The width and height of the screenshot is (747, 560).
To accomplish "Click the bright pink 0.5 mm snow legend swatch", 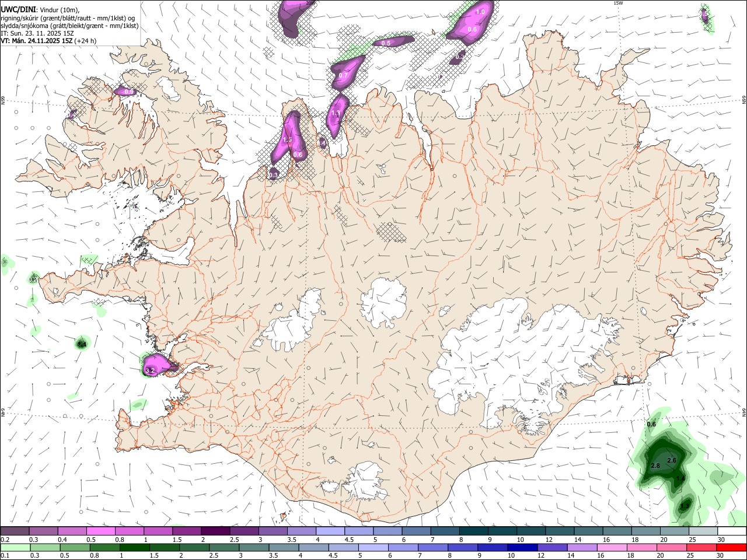I will 100,531.
